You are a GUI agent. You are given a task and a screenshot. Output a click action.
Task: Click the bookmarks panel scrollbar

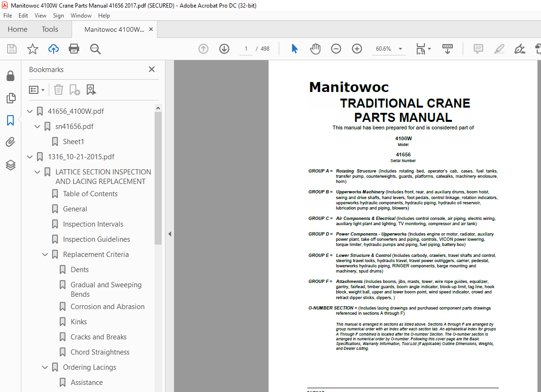tap(158, 178)
